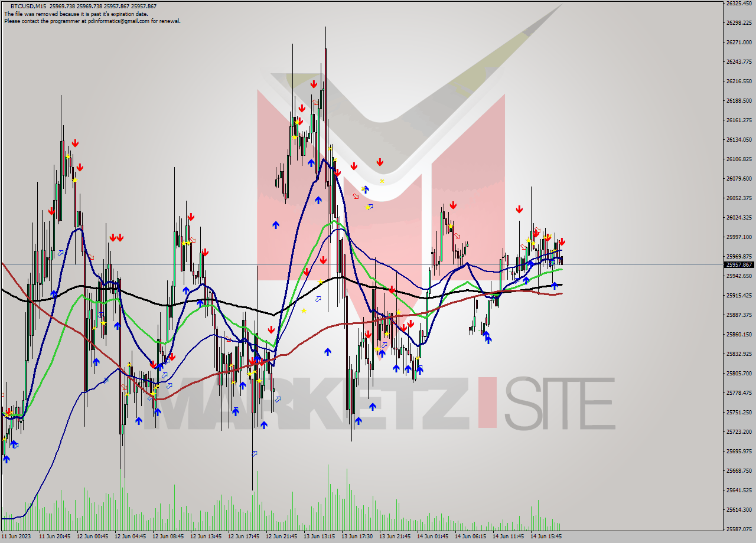Click price axis label 26106.825
The height and width of the screenshot is (543, 756).
coord(739,159)
